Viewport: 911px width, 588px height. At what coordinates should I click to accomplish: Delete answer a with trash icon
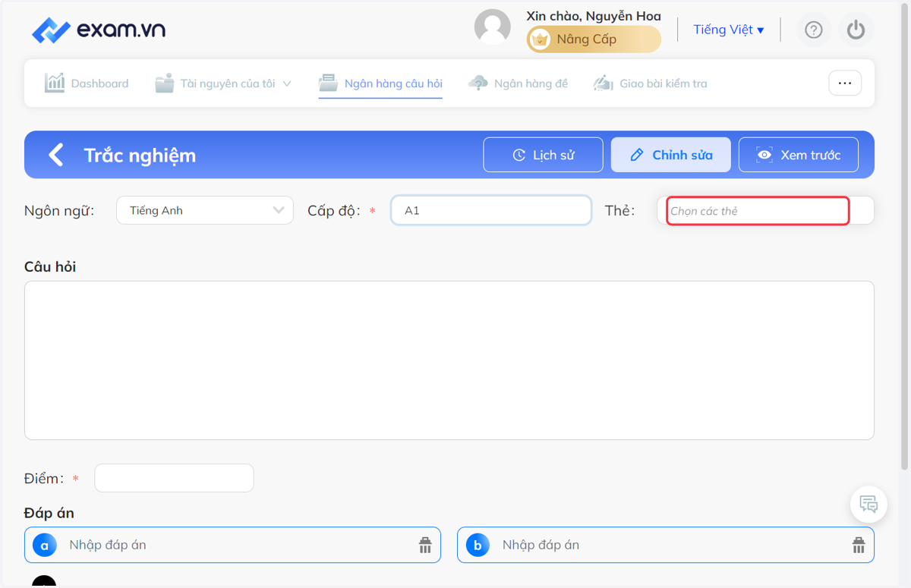[425, 545]
